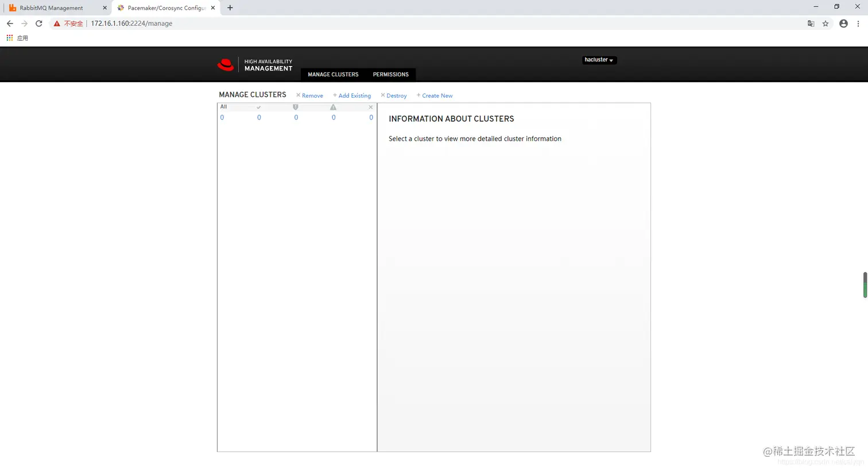Click the browser forward arrow
The width and height of the screenshot is (868, 470).
coord(24,24)
